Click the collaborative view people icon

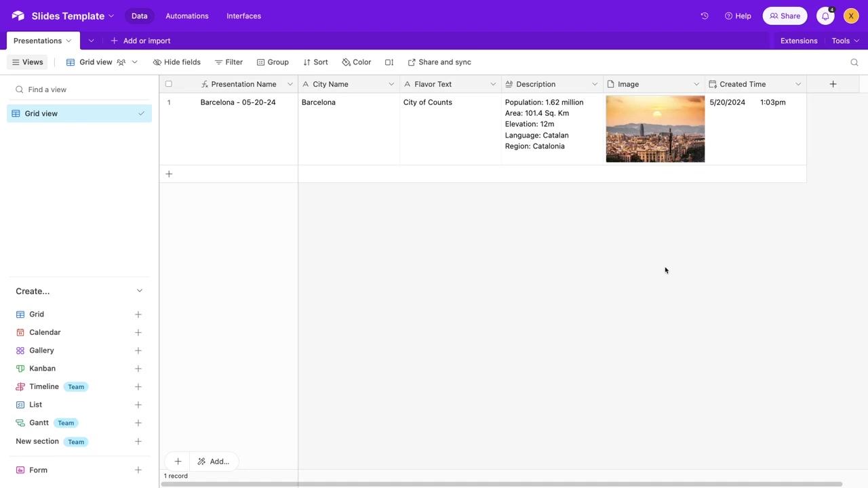click(121, 62)
